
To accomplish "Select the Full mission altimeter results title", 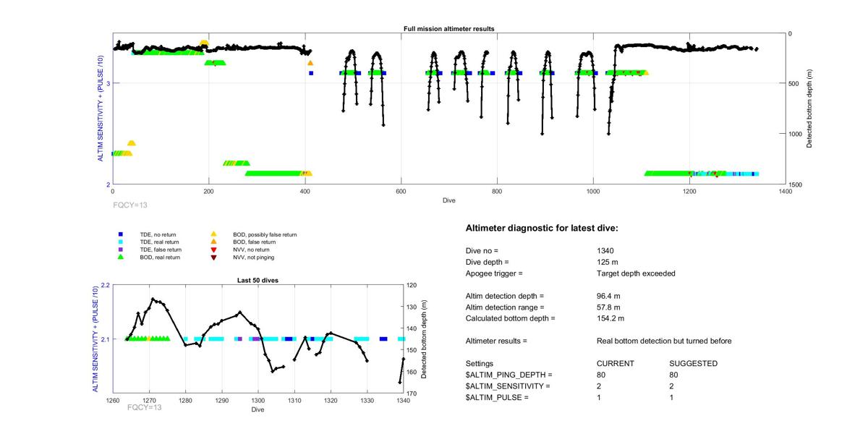I will 448,29.
